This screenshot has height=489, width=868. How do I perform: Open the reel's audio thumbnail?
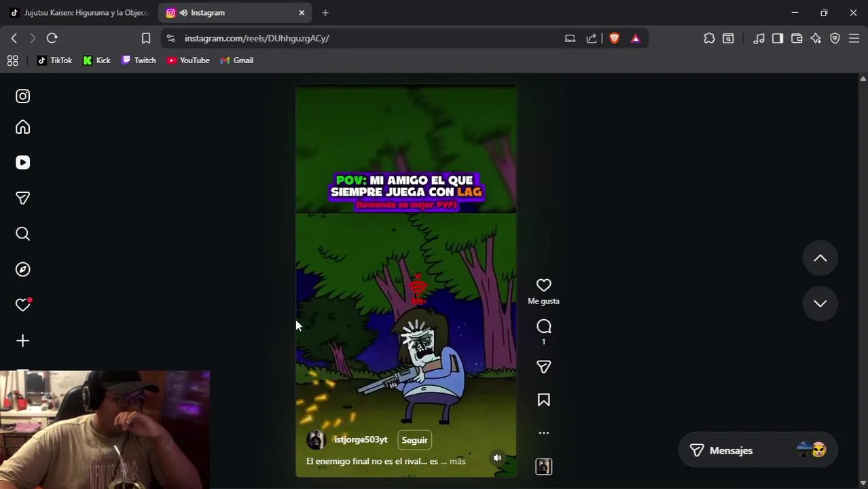coord(543,467)
